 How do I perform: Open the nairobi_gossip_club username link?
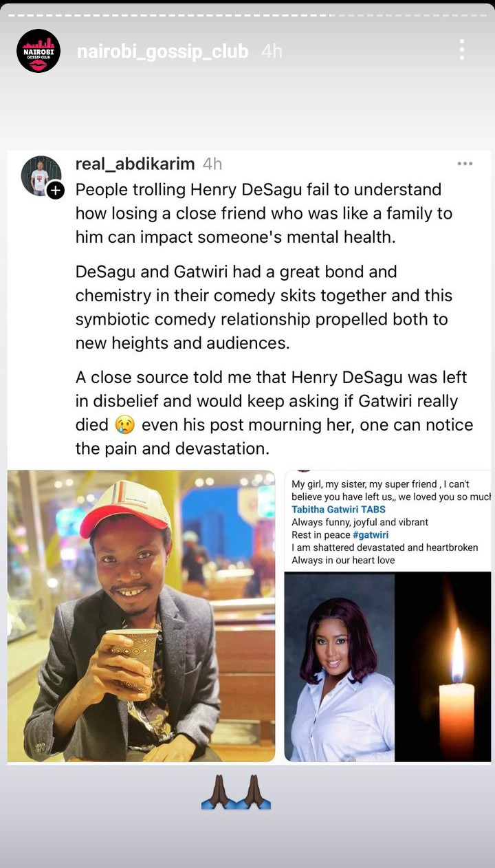[x=162, y=52]
